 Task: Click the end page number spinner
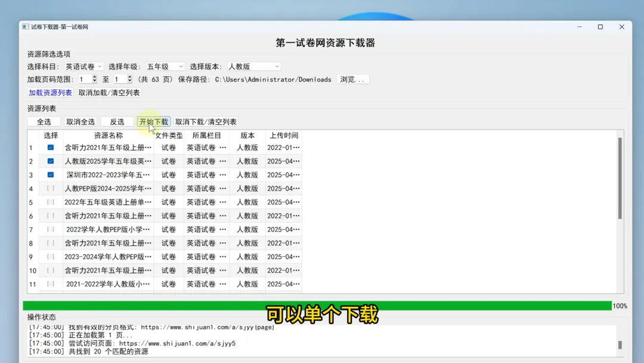[x=123, y=79]
